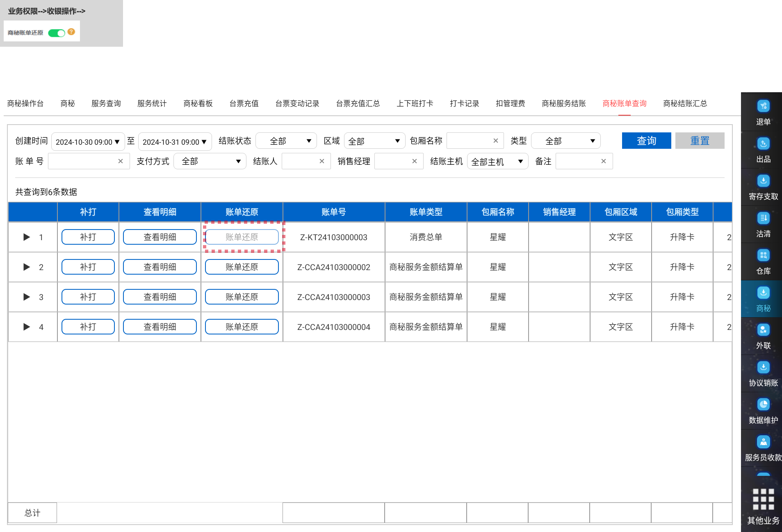Screen dimensions: 782x532
Task: Clear the 包厢名称 field with its X
Action: click(496, 141)
